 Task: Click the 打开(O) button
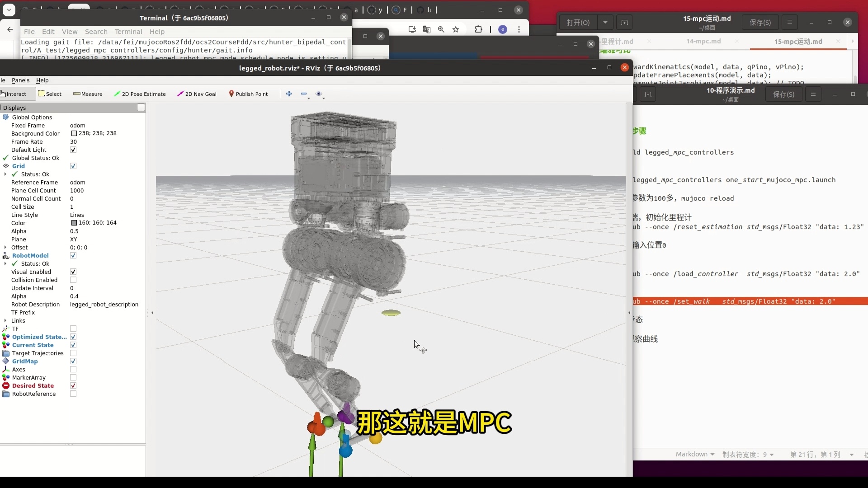pyautogui.click(x=578, y=23)
